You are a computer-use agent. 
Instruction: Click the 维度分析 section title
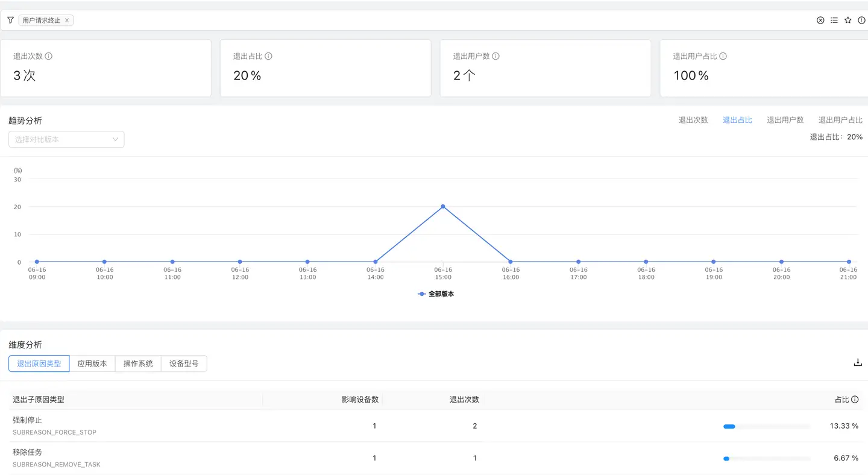[x=25, y=345]
